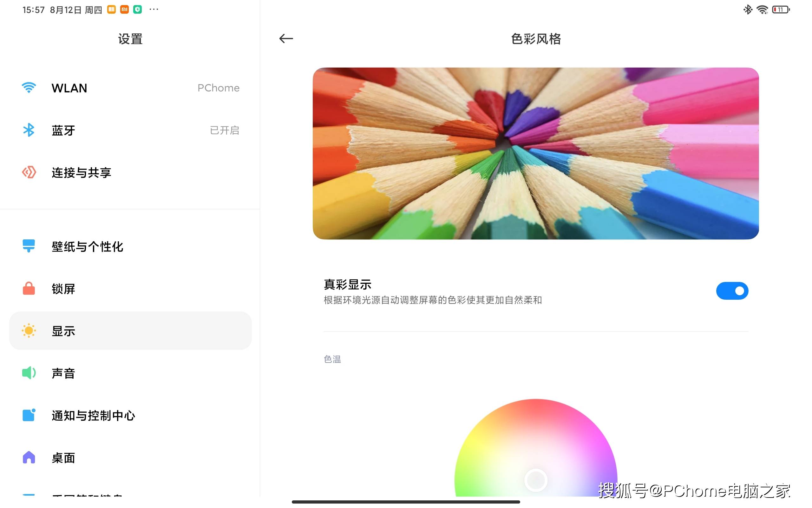Go back using the arrow button
The image size is (812, 508).
[286, 39]
